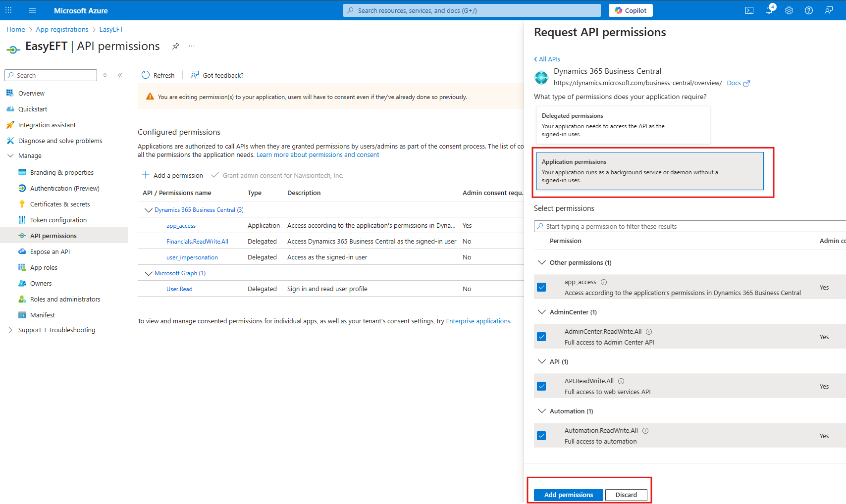Uncheck the Automation.ReadWrite.All checkbox
846x504 pixels.
click(541, 436)
